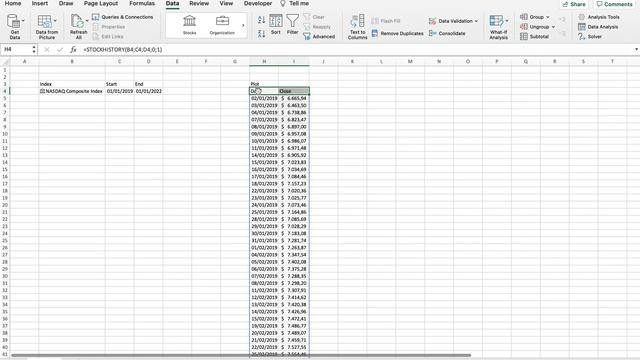Viewport: 640px width, 360px height.
Task: Expand the formula bar chevron
Action: pos(636,49)
